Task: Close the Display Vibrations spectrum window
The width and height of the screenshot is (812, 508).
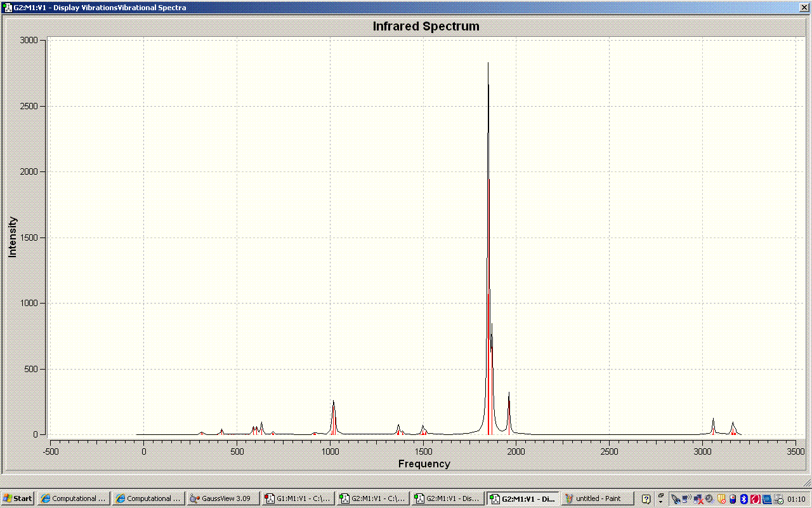Action: (804, 8)
